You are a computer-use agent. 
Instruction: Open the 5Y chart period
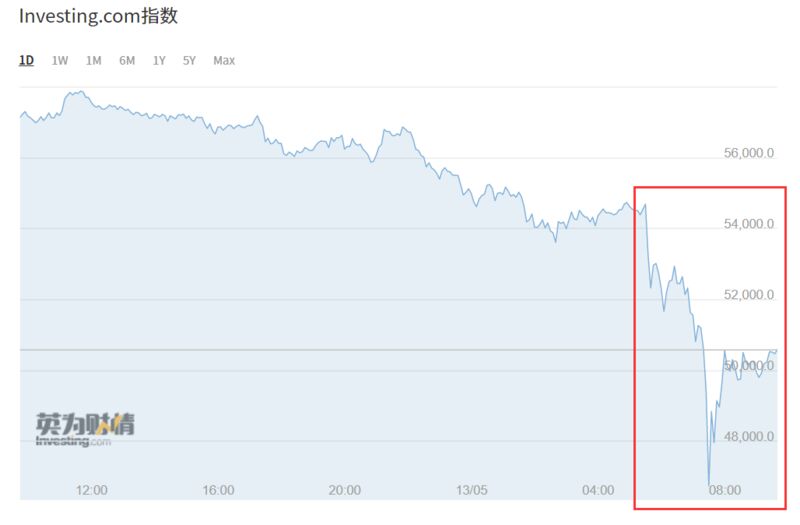click(189, 60)
